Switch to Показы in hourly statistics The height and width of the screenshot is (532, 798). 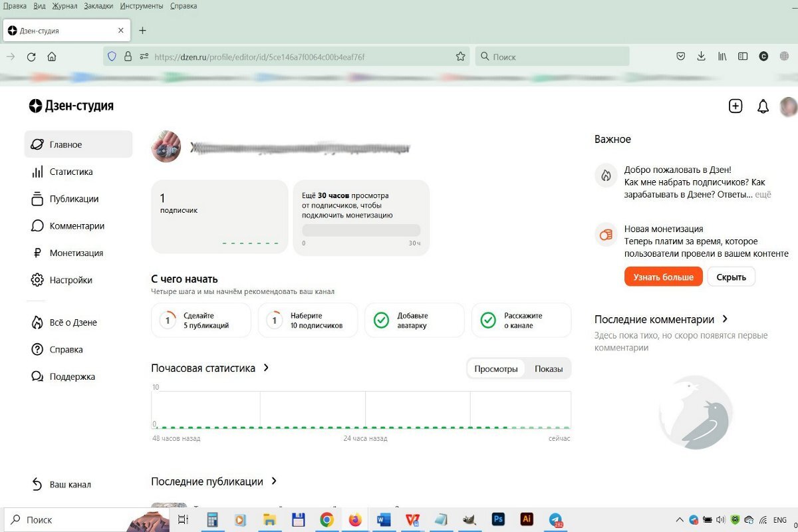click(549, 369)
